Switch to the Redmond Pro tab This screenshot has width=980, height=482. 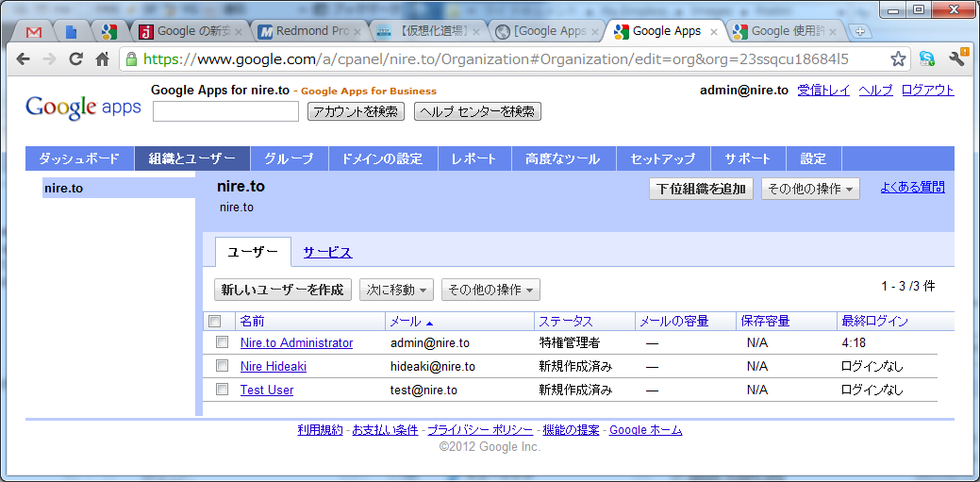[x=310, y=31]
